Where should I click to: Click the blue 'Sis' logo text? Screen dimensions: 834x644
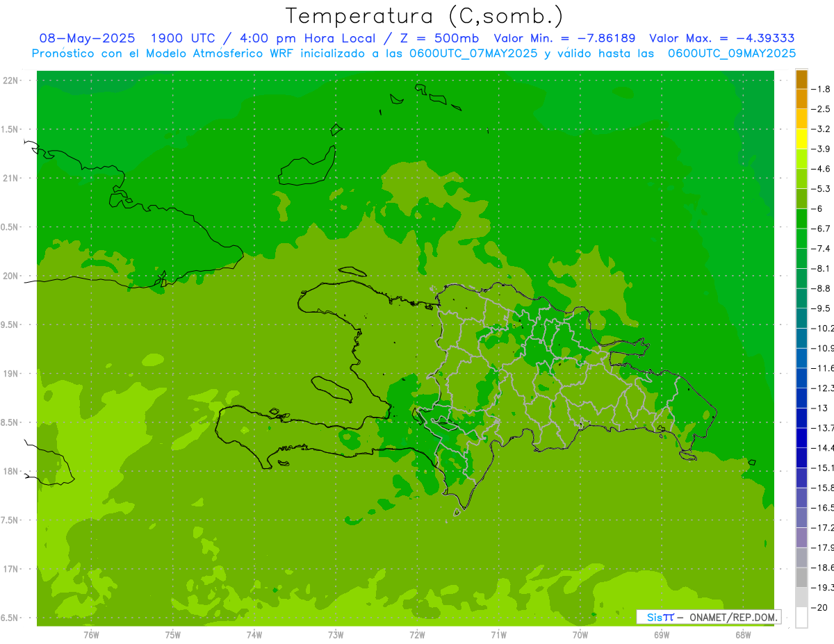[x=655, y=617]
